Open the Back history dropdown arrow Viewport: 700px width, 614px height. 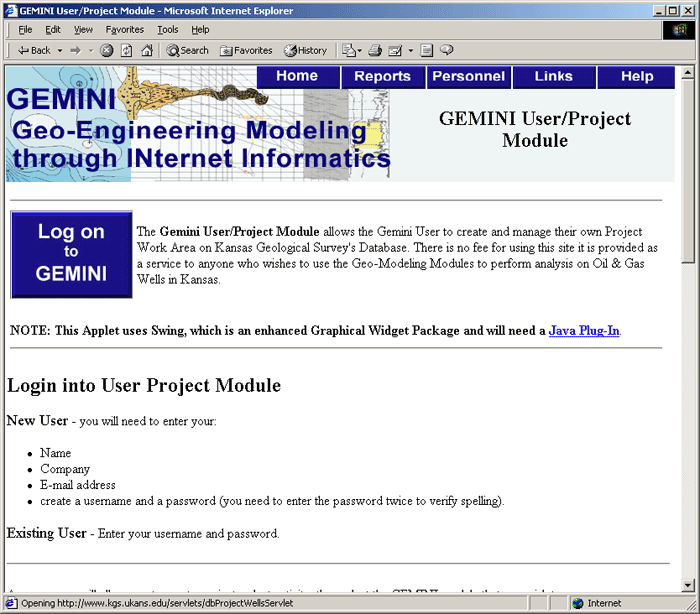click(60, 50)
